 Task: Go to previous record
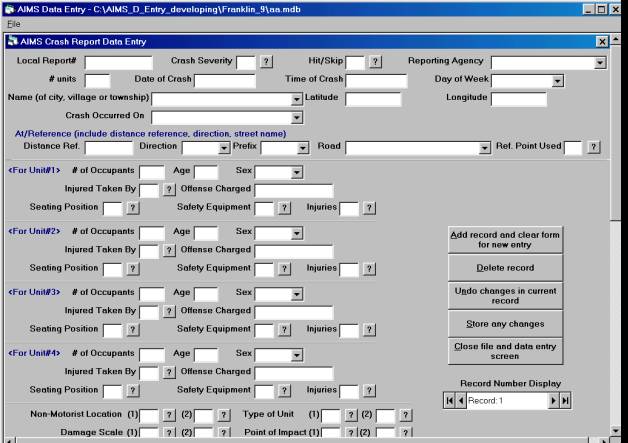click(x=461, y=401)
